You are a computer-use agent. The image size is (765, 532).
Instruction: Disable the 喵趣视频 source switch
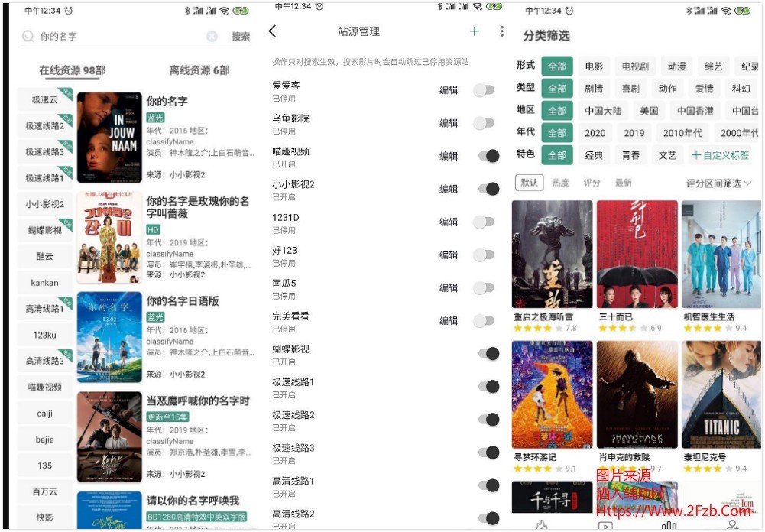(489, 156)
